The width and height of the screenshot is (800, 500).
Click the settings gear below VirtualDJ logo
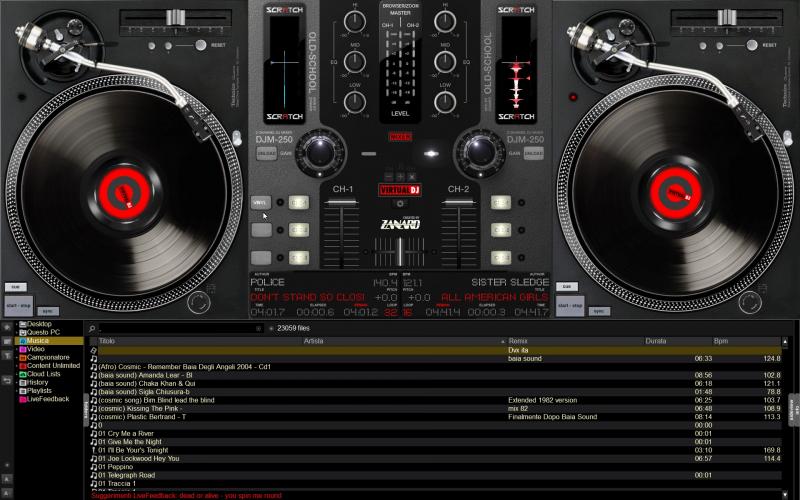click(x=400, y=204)
